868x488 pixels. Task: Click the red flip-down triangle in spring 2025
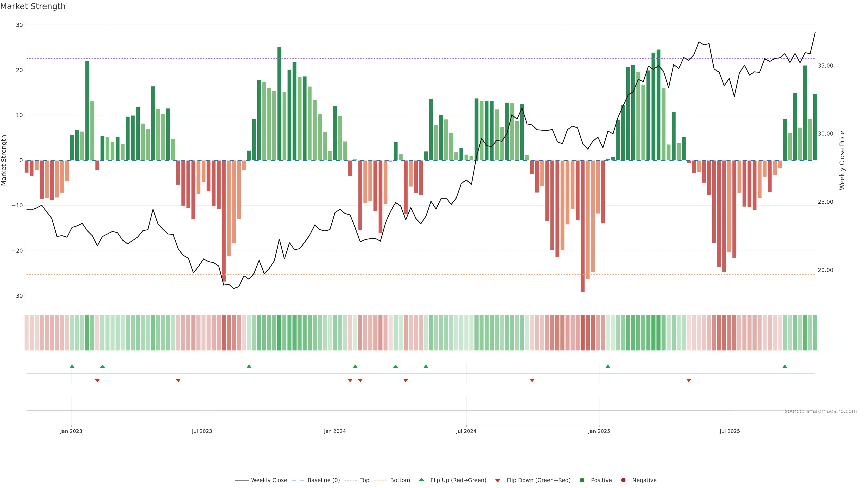coord(689,380)
